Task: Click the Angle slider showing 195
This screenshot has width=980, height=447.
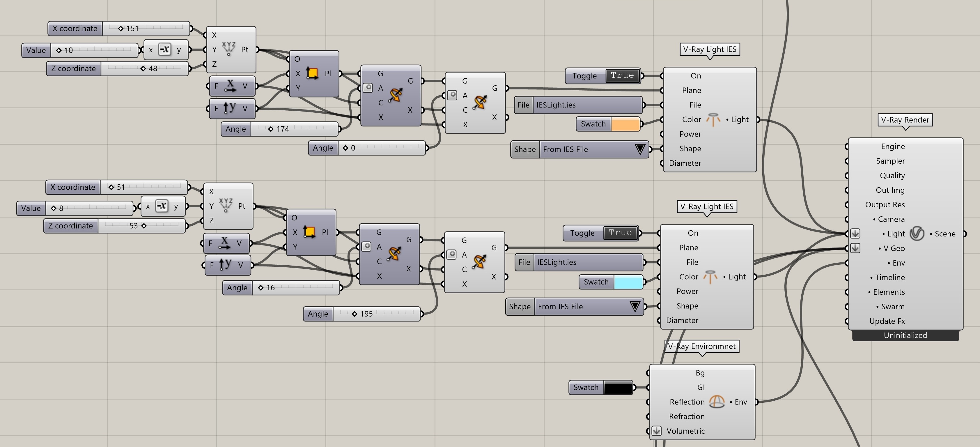Action: (377, 314)
